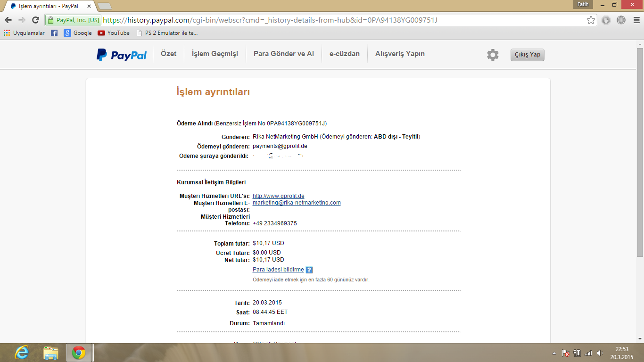Click the PayPal logo

point(122,55)
